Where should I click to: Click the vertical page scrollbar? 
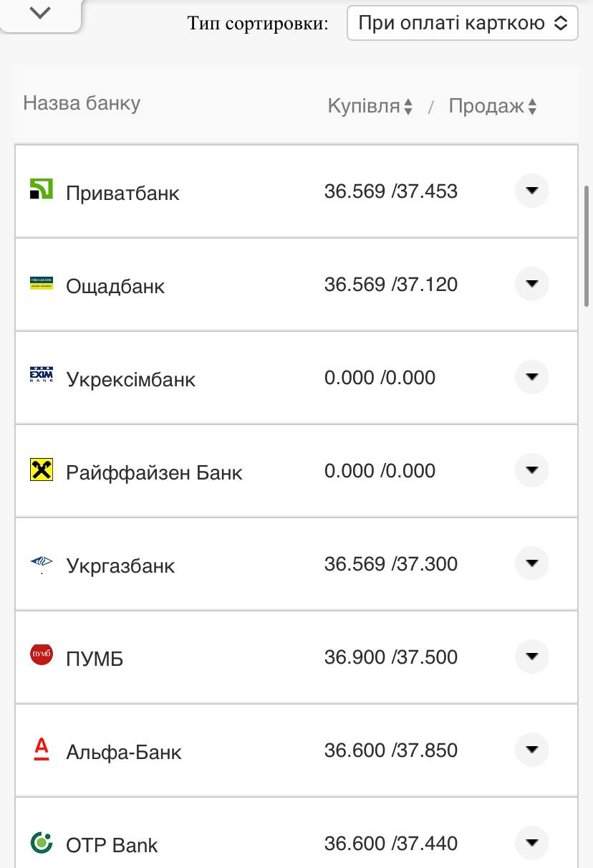click(x=587, y=244)
